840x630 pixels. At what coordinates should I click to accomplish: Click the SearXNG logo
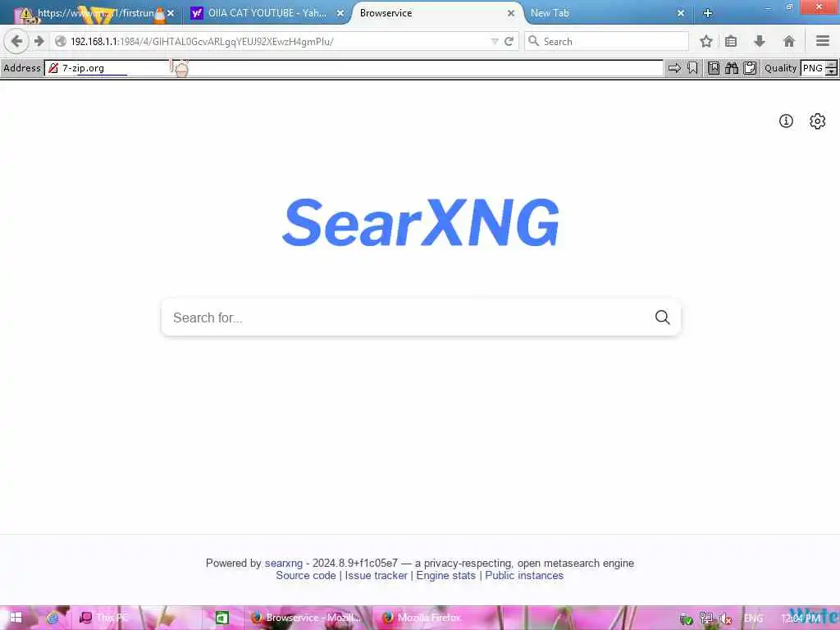[x=421, y=222]
